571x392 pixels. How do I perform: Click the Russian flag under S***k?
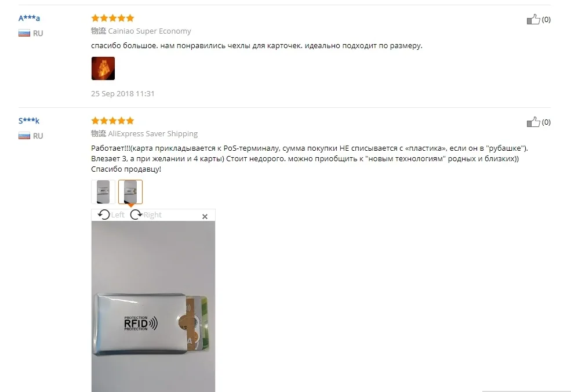(24, 136)
